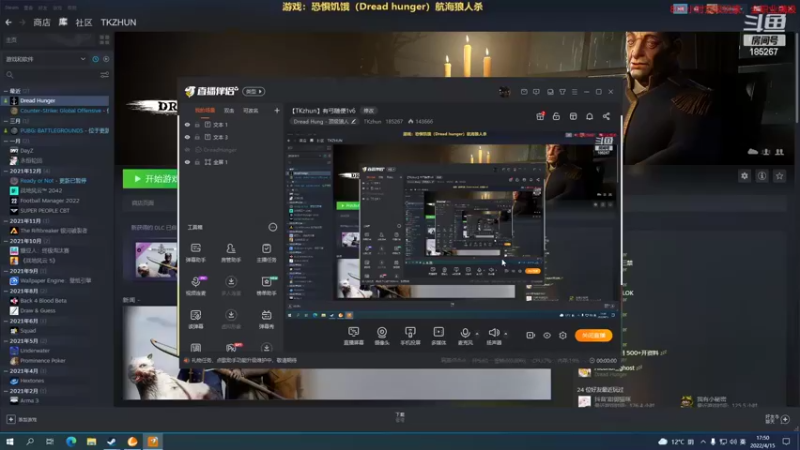800x450 pixels.
Task: Collapse the 最近 group in Steam library
Action: click(x=6, y=91)
